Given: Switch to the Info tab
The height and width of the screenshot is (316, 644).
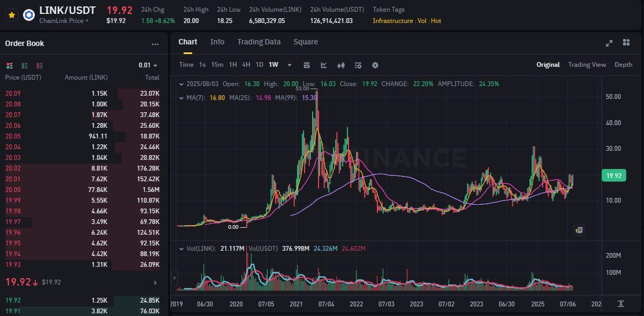Looking at the screenshot, I should point(217,42).
